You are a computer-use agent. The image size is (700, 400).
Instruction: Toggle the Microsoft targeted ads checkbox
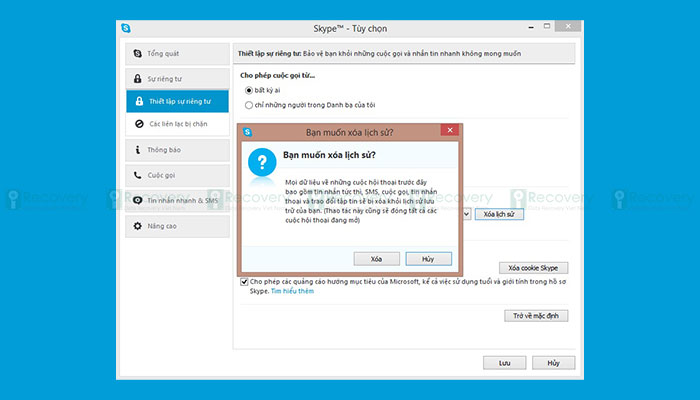[x=244, y=282]
